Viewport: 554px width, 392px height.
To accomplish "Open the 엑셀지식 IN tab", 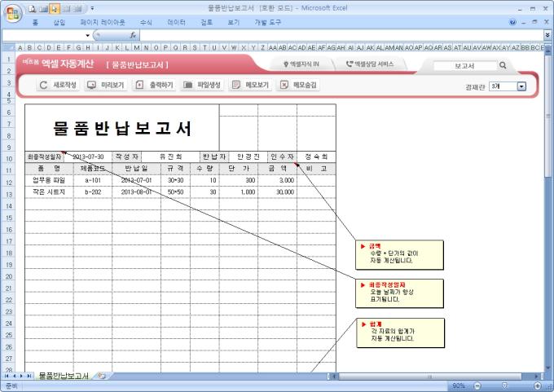I will coord(301,64).
